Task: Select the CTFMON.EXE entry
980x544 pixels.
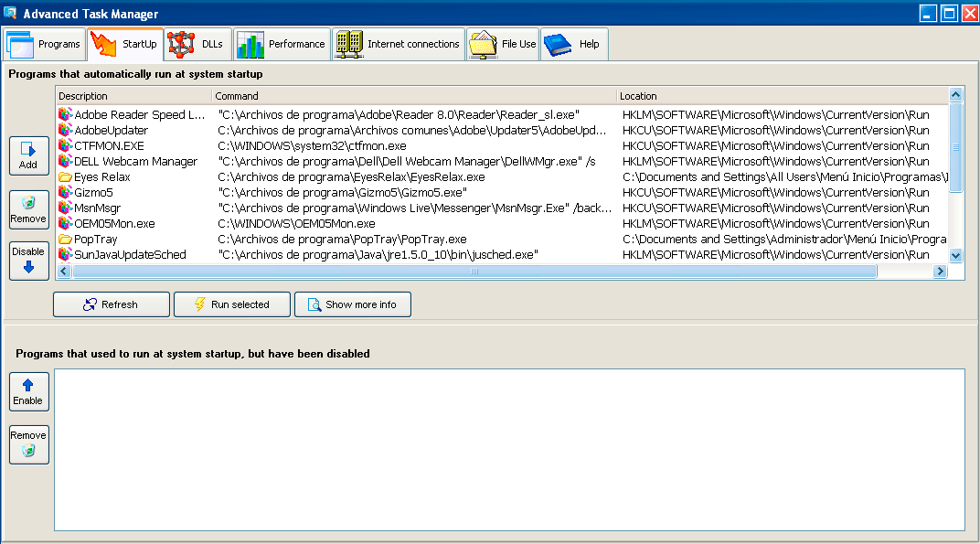Action: point(109,145)
